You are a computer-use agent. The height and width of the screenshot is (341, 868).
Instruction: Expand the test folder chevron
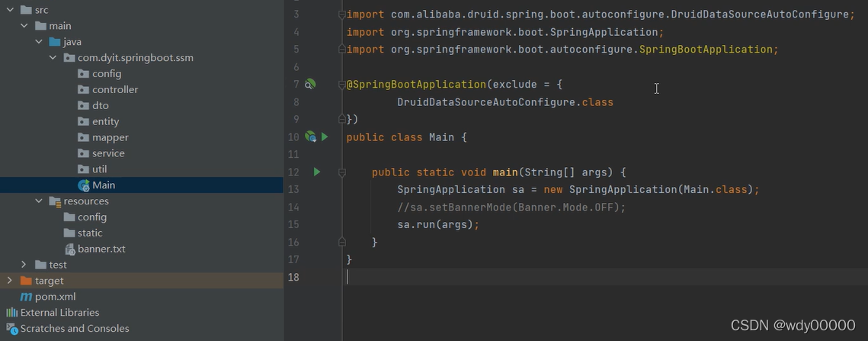[x=24, y=265]
